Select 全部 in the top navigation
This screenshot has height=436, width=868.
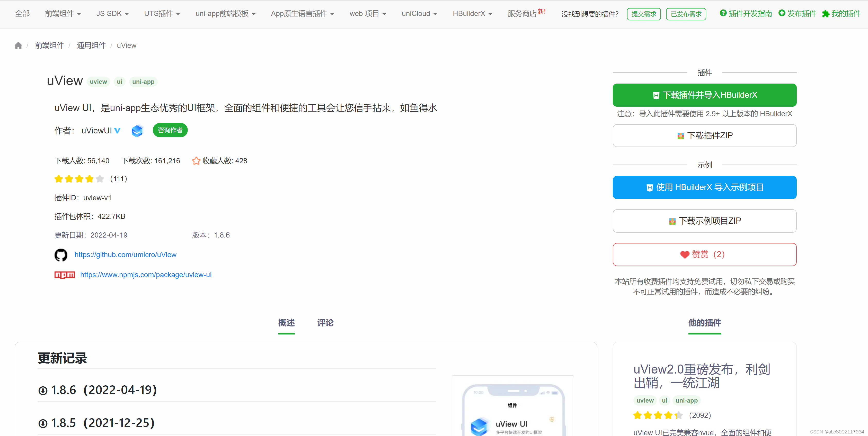coord(22,13)
